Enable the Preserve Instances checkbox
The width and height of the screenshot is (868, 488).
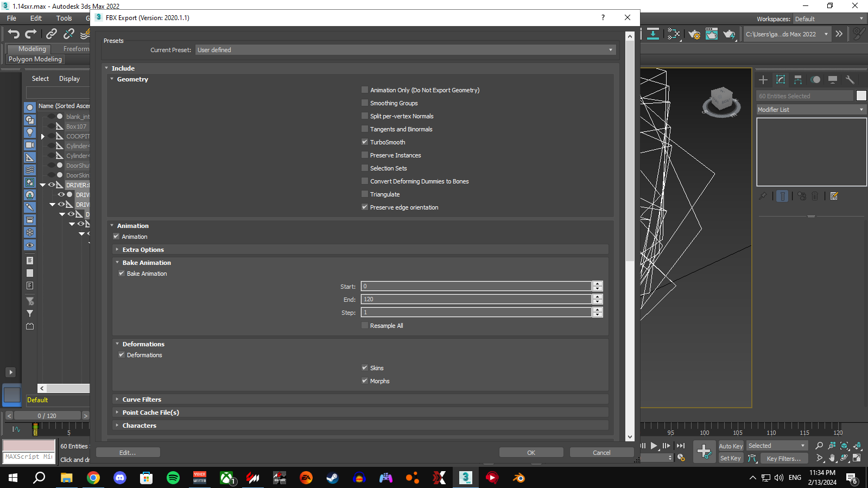click(365, 155)
